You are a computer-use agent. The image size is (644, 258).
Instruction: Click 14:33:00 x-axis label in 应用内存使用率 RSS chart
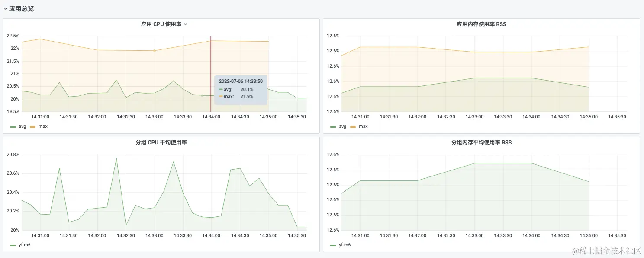click(x=474, y=117)
